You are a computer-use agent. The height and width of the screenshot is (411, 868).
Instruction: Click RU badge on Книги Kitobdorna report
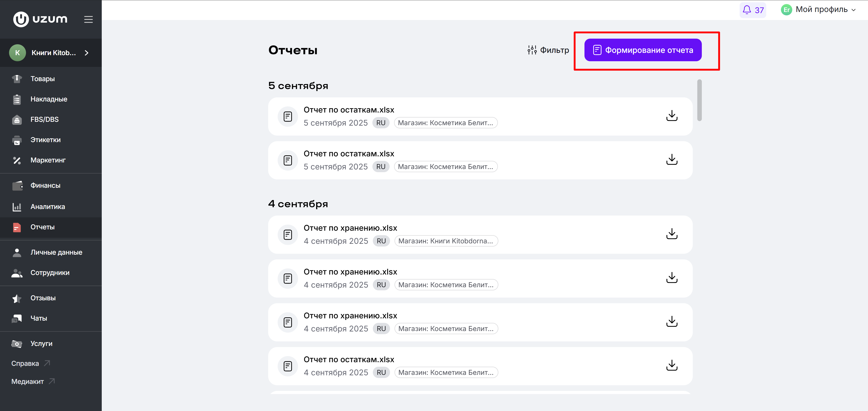[381, 241]
